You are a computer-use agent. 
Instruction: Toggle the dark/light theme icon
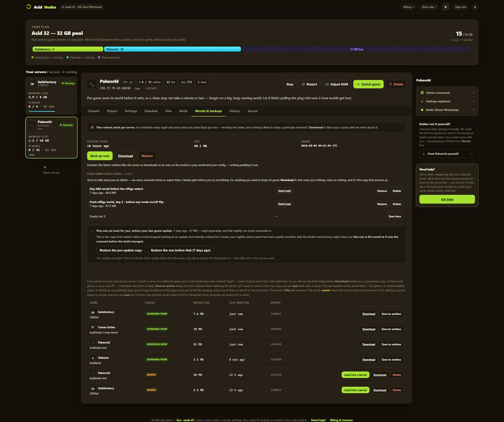[446, 7]
